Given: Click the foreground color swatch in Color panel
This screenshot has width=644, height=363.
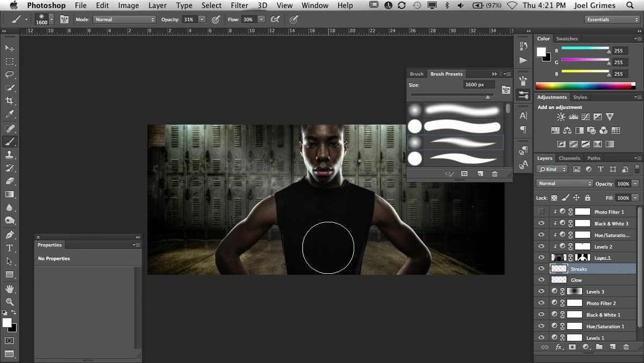Looking at the screenshot, I should (541, 52).
